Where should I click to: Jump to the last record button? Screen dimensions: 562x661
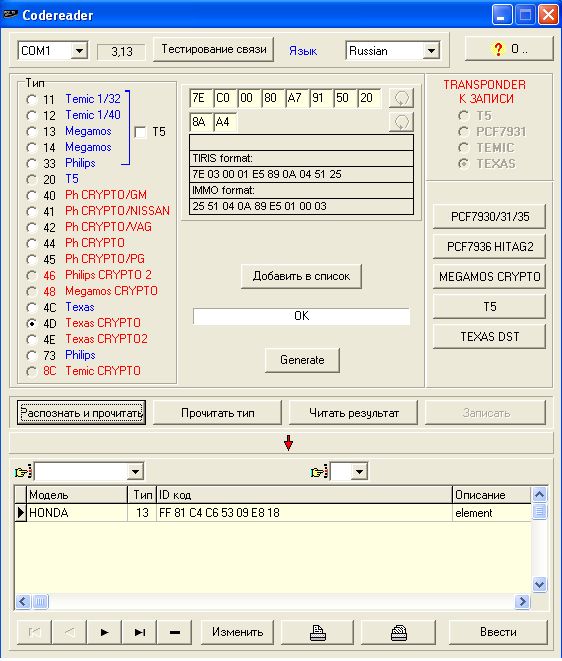[x=140, y=632]
